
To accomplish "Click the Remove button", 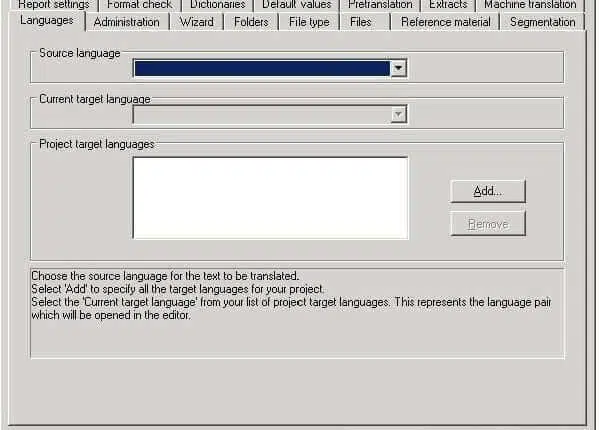I will [x=488, y=224].
